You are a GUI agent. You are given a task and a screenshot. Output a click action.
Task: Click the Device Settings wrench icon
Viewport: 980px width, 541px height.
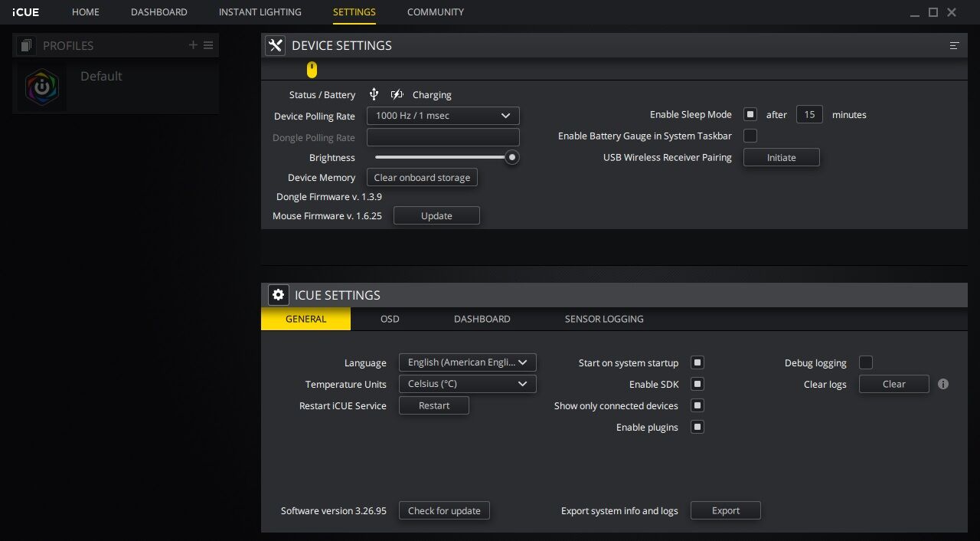[276, 46]
